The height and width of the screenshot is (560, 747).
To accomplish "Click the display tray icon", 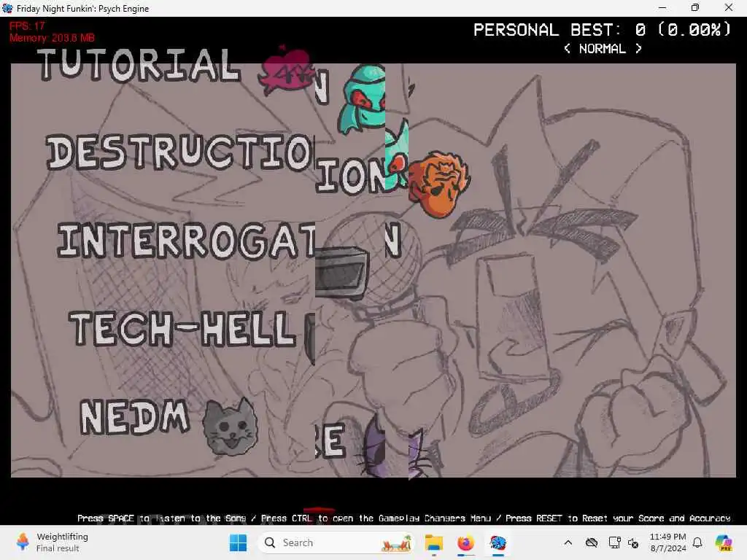I will tap(614, 542).
